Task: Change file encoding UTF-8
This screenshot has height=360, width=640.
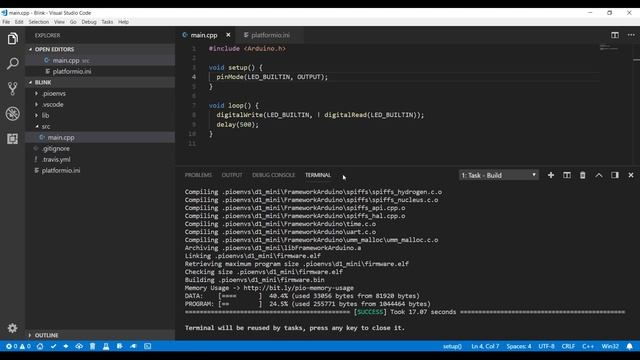Action: pyautogui.click(x=546, y=346)
